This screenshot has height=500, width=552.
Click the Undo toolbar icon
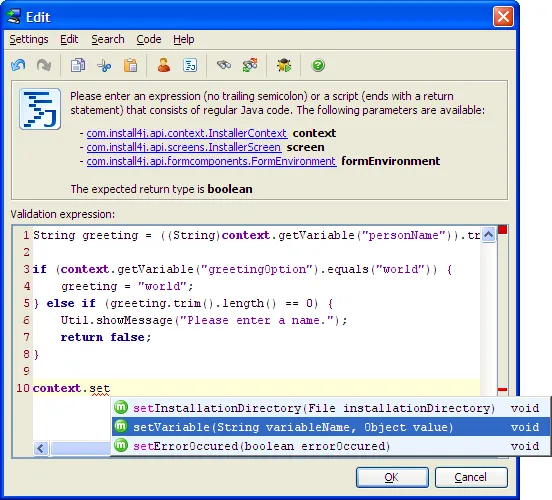coord(18,65)
